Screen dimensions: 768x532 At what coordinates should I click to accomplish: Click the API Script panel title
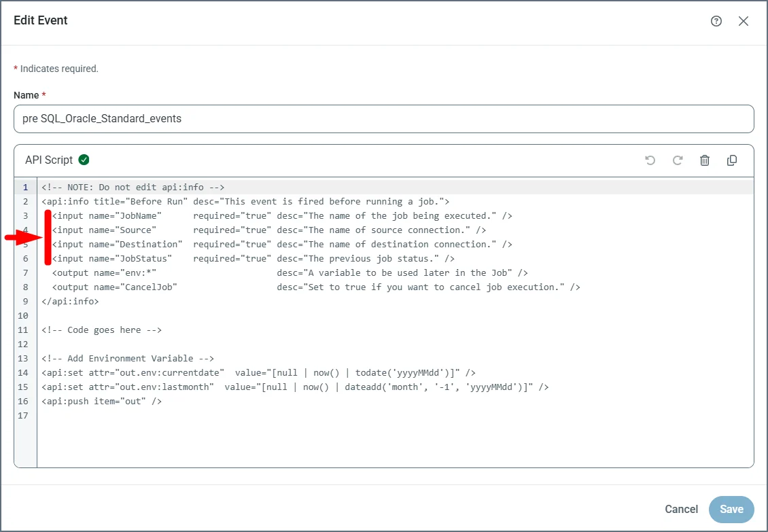(x=49, y=160)
